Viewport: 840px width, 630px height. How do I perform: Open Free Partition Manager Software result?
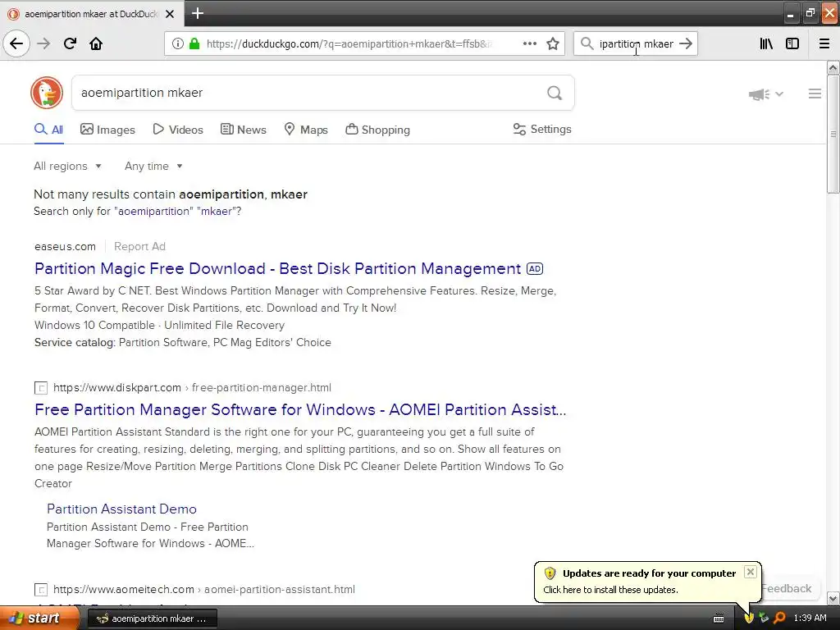click(300, 410)
